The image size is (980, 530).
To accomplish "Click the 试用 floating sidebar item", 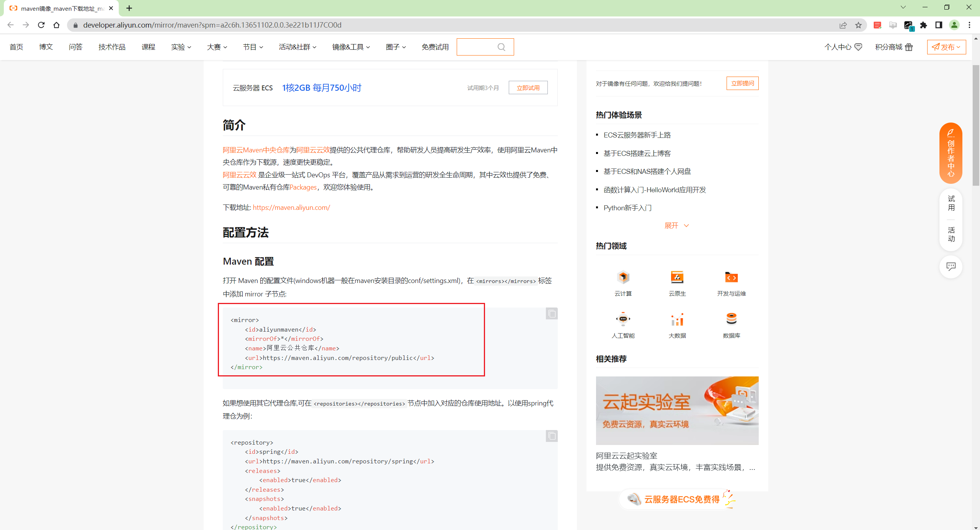I will 951,203.
